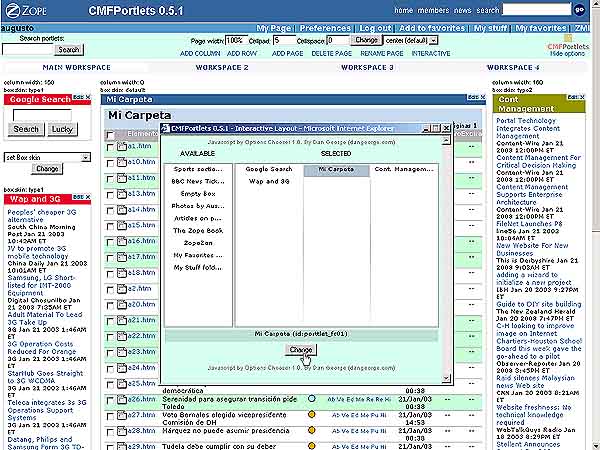Click the file icon for a2.htm
The height and width of the screenshot is (450, 600).
point(122,289)
